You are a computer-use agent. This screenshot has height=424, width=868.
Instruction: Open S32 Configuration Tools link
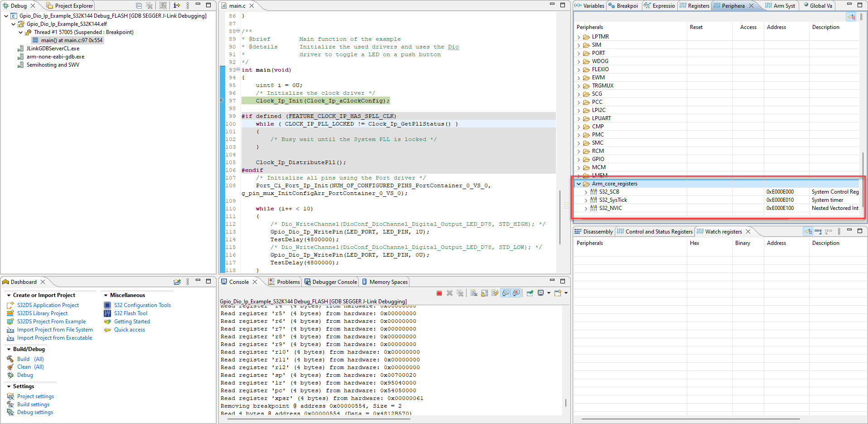click(x=142, y=305)
